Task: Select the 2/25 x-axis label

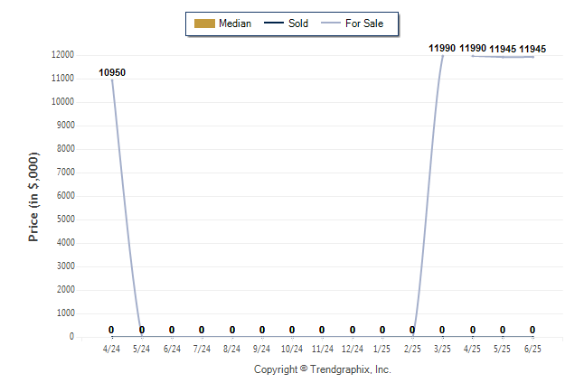Action: [412, 349]
